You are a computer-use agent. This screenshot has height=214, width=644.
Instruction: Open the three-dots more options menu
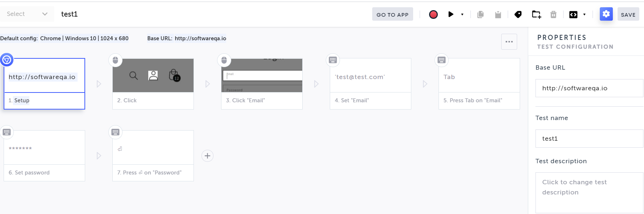click(x=509, y=42)
